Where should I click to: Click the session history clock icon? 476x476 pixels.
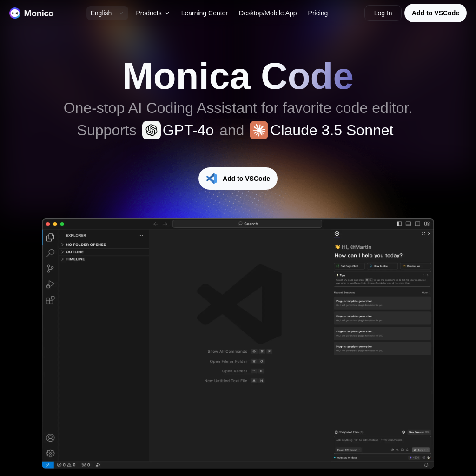[403, 432]
